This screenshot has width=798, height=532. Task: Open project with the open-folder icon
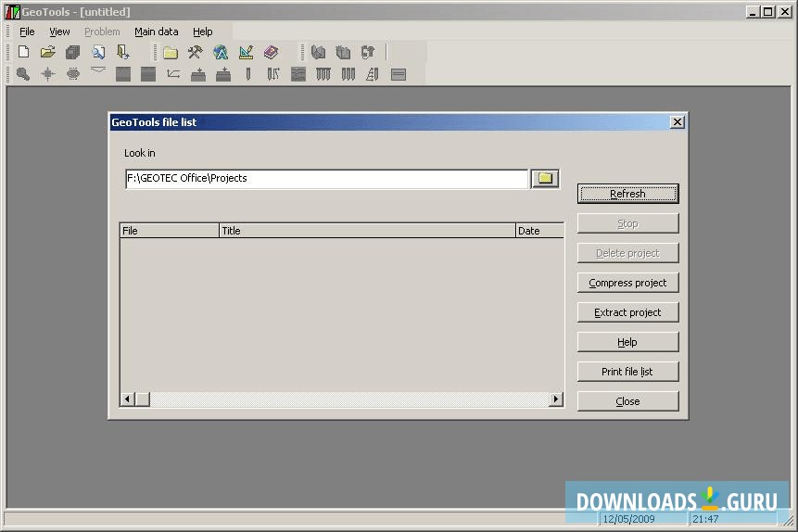coord(48,51)
